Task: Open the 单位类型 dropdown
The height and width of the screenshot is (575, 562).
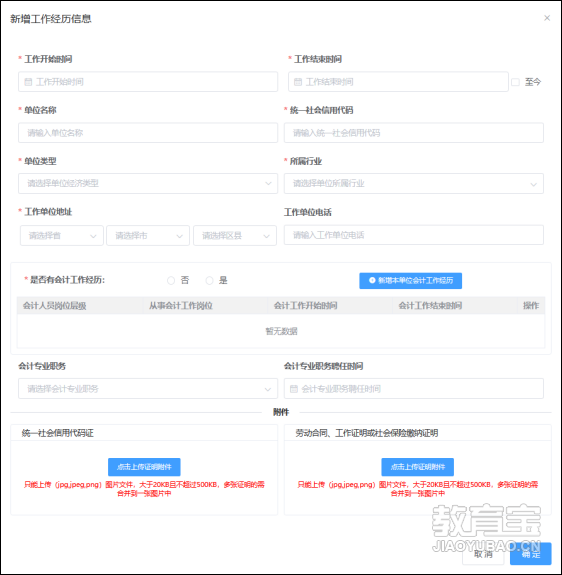Action: tap(148, 183)
